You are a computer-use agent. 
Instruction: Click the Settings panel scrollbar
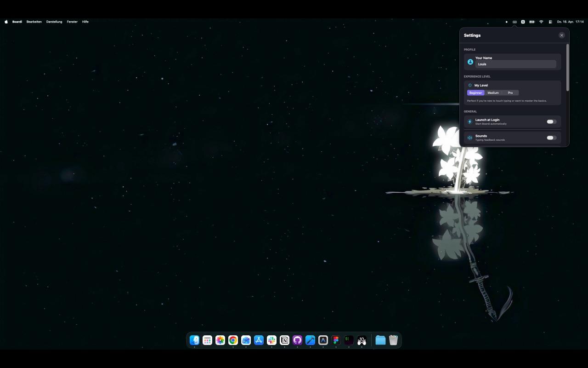[x=568, y=68]
